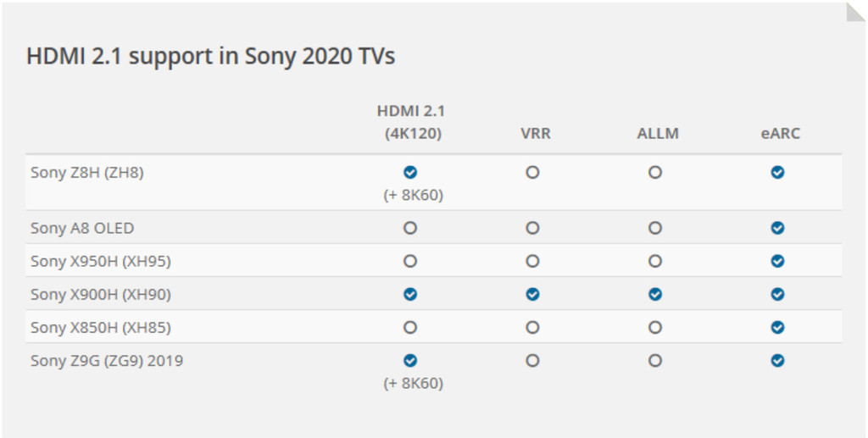
Task: Click the table title HDMI 2.1 support heading
Action: [210, 56]
